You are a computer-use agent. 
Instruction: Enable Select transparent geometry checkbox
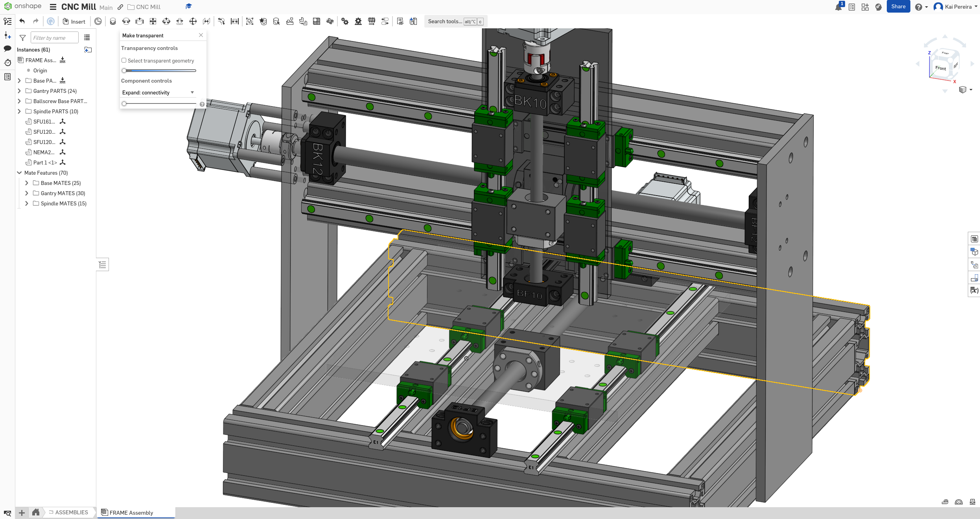[124, 60]
